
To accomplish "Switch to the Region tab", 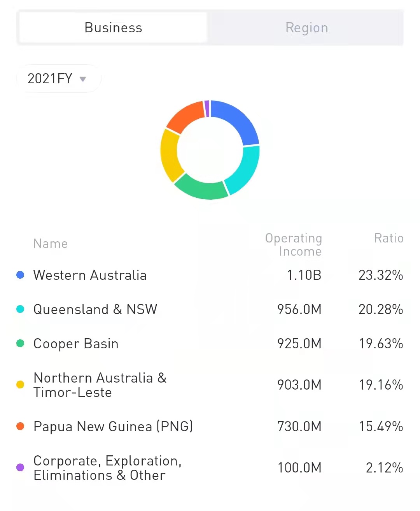I will pyautogui.click(x=306, y=28).
